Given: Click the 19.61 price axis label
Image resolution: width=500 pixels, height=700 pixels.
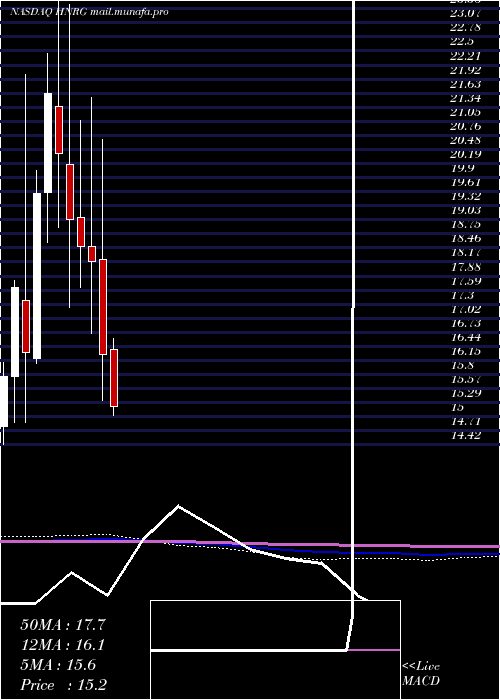Looking at the screenshot, I should pos(466,182).
